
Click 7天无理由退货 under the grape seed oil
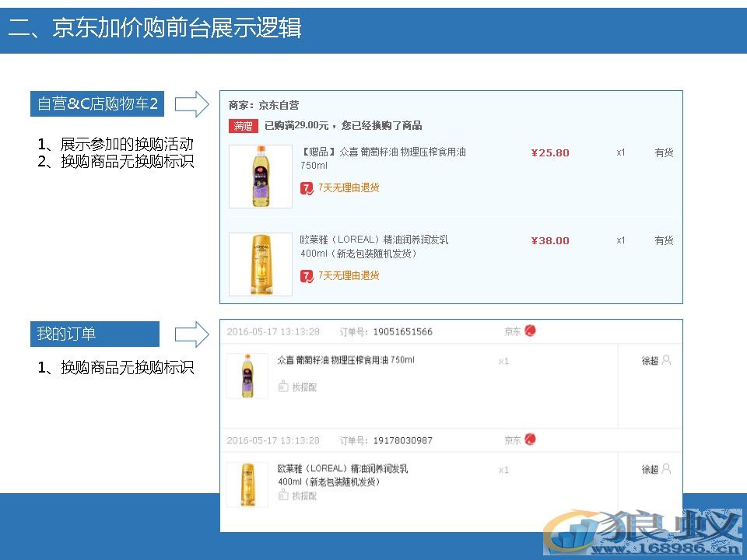[x=349, y=188]
